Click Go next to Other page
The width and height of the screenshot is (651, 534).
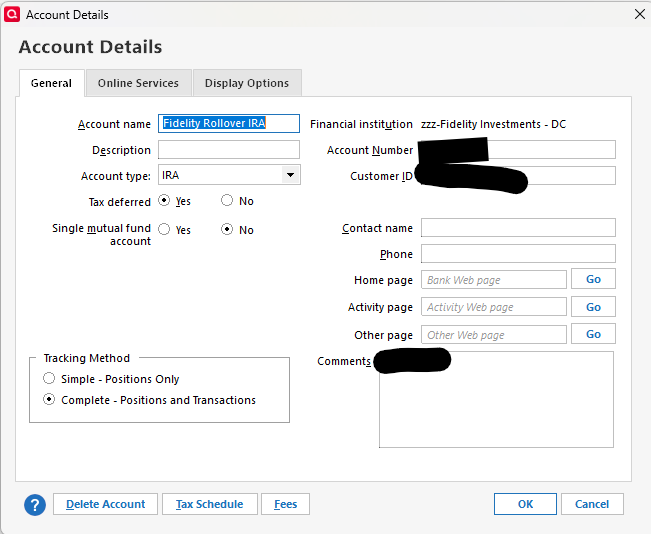point(593,334)
